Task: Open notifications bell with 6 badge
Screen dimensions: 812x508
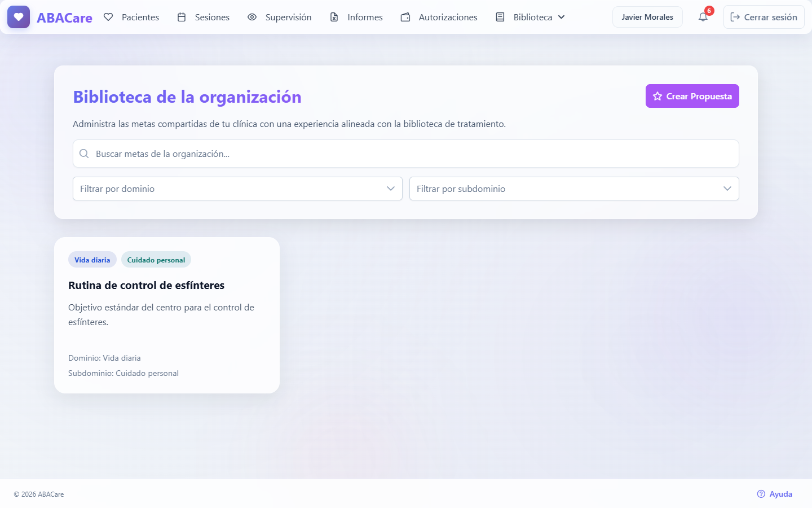Action: pyautogui.click(x=703, y=17)
